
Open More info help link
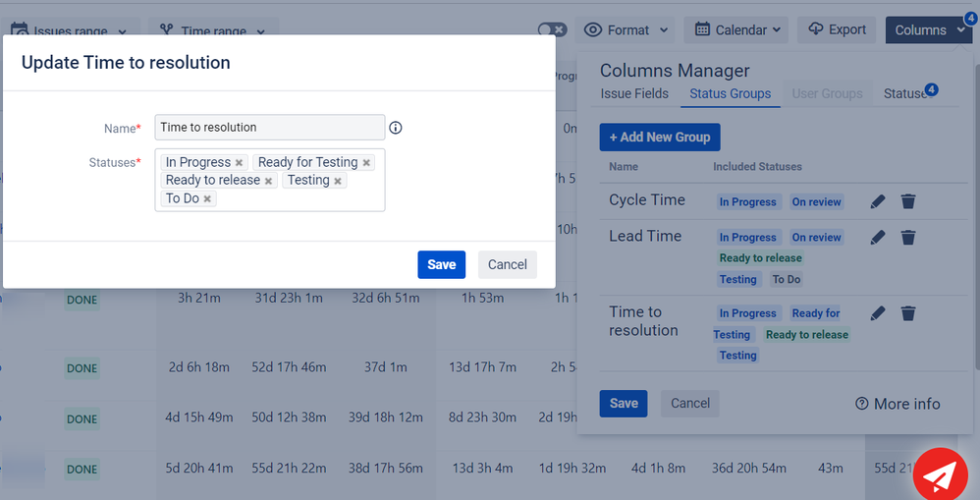[898, 404]
